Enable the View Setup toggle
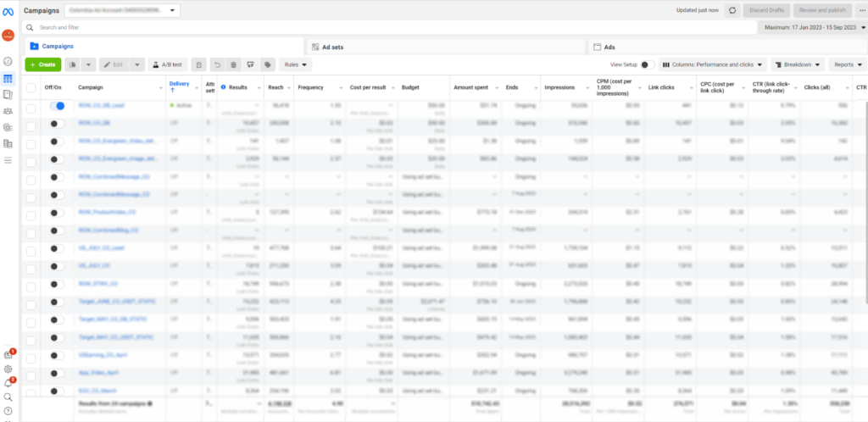868x422 pixels. [645, 64]
